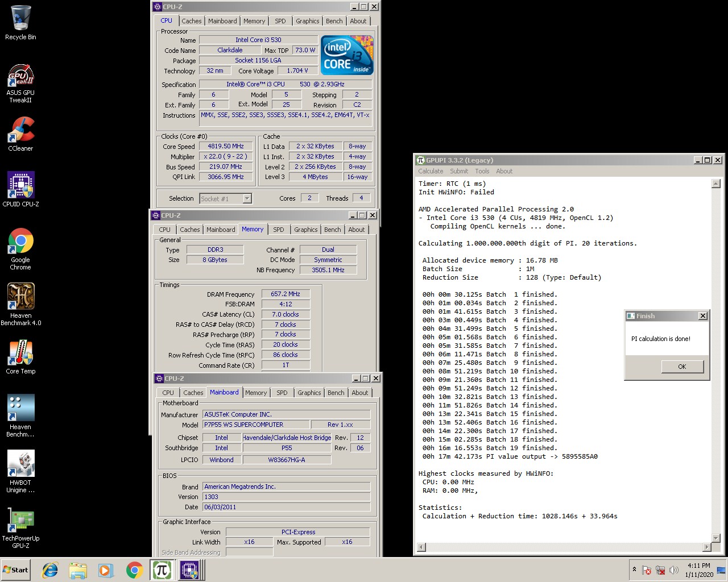Launch ASUS GPU TweakII shortcut
Screen dimensions: 728x582
(x=20, y=83)
